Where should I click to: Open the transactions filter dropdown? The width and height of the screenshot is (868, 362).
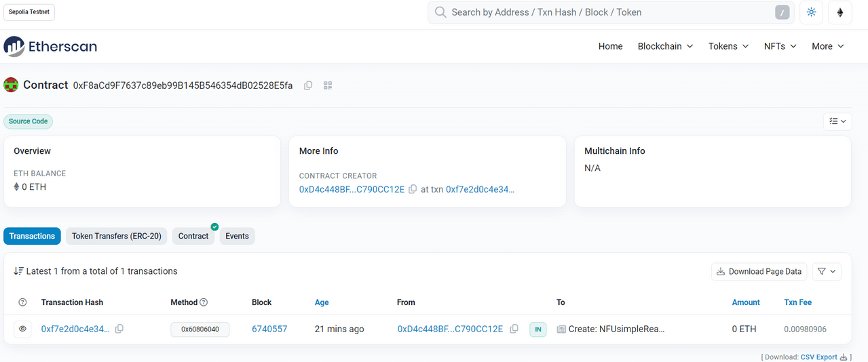coord(827,271)
